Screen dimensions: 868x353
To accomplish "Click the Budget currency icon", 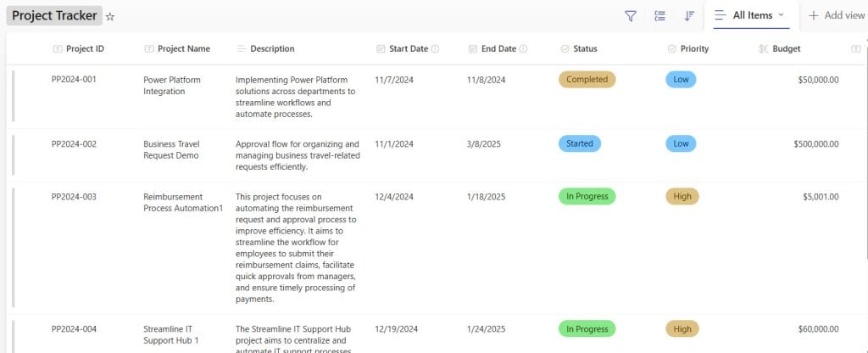I will [x=764, y=48].
